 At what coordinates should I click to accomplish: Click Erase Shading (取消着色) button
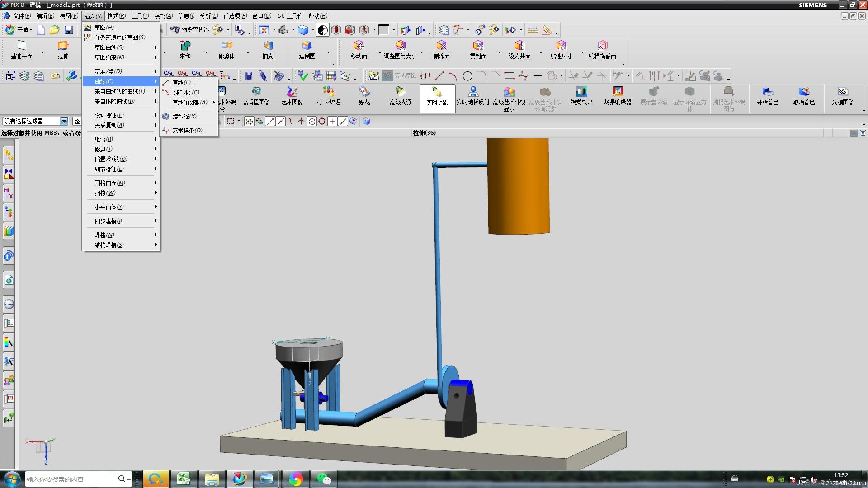point(804,96)
